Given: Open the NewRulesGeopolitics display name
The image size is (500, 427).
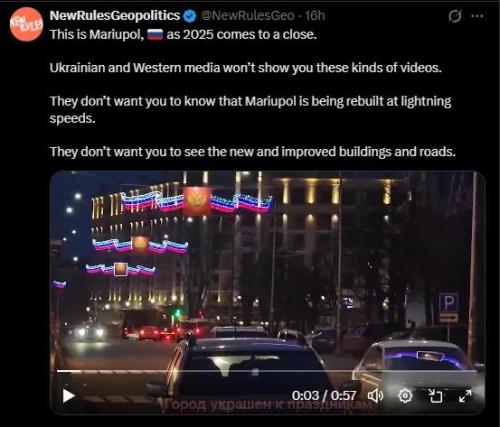Looking at the screenshot, I should (x=115, y=16).
